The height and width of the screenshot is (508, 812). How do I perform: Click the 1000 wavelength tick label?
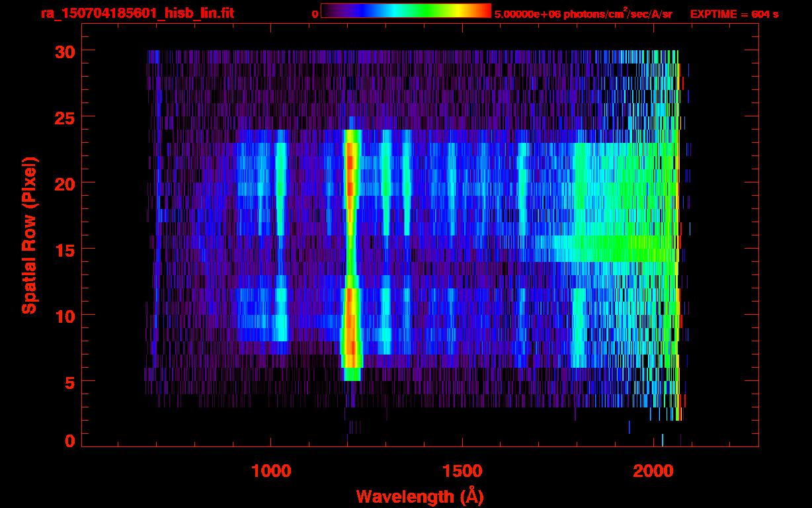271,471
